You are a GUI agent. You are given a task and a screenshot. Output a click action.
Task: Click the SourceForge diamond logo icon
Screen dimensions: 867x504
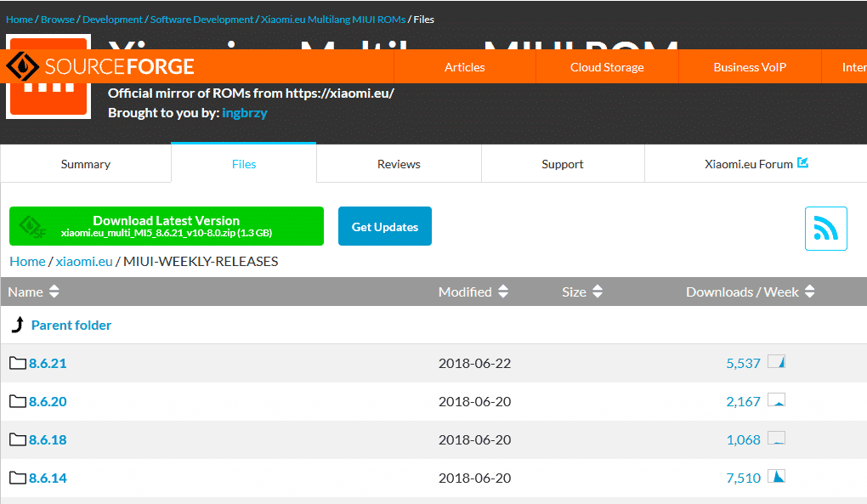click(23, 66)
